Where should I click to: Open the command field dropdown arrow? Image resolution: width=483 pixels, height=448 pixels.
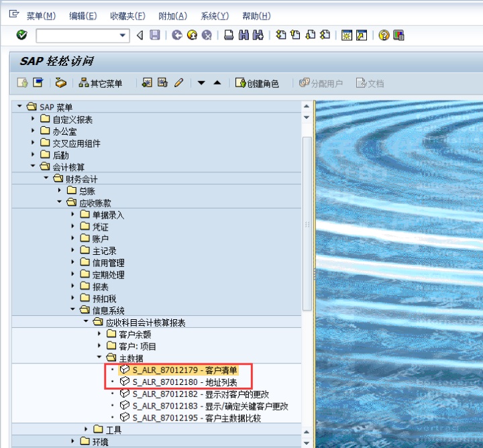pos(122,35)
